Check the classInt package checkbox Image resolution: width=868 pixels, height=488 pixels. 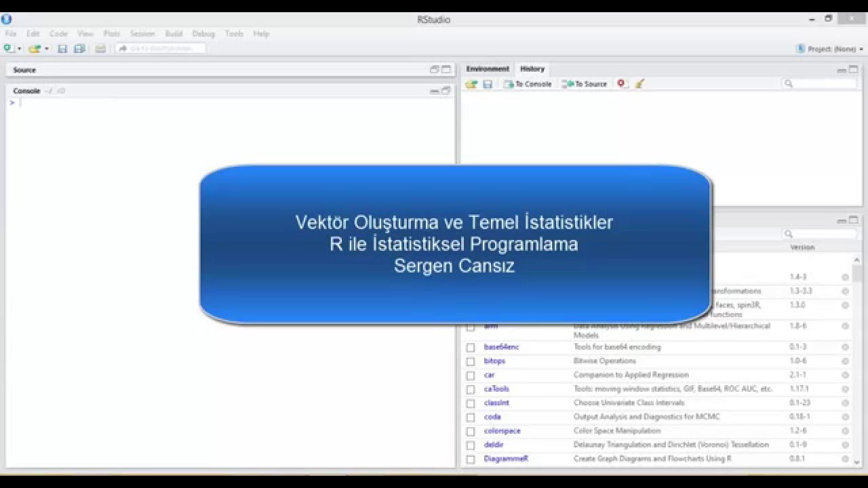click(x=471, y=403)
